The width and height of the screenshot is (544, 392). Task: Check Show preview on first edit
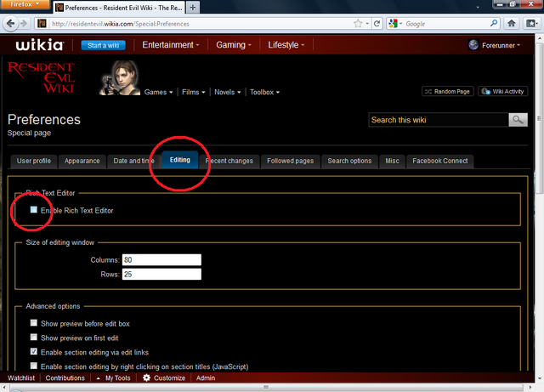34,337
